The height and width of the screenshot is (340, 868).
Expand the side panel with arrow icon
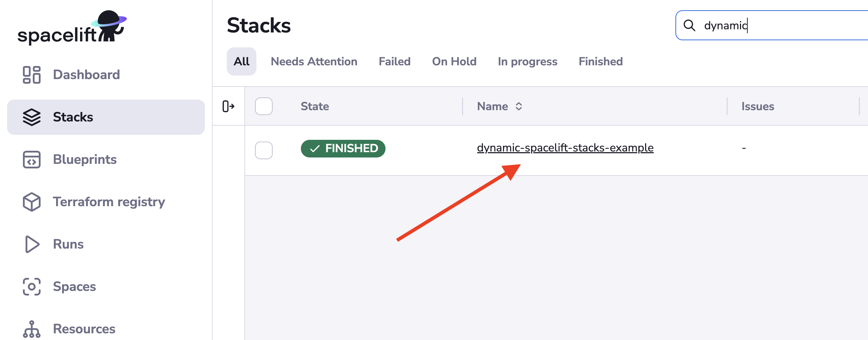click(229, 106)
